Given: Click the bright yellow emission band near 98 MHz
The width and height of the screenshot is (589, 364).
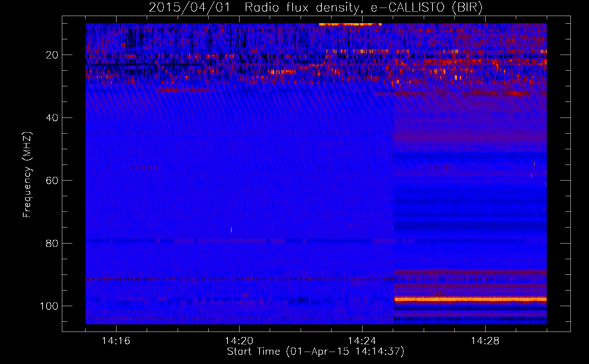Looking at the screenshot, I should [x=470, y=300].
